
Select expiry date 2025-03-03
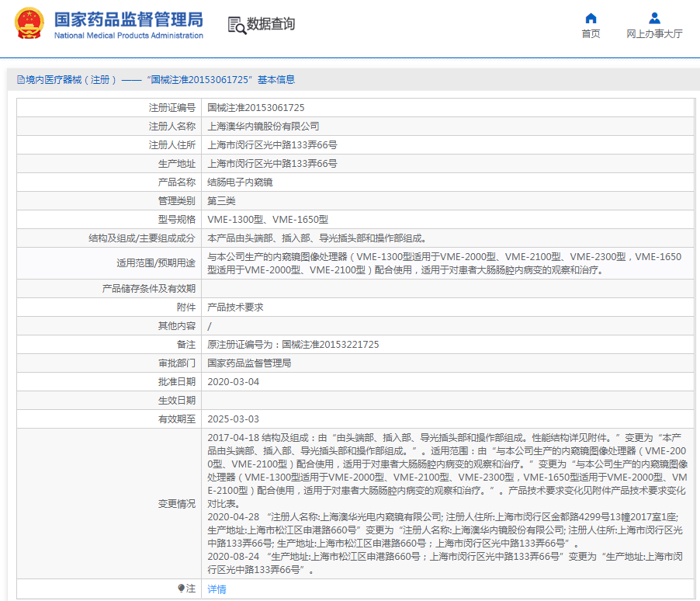tap(233, 419)
